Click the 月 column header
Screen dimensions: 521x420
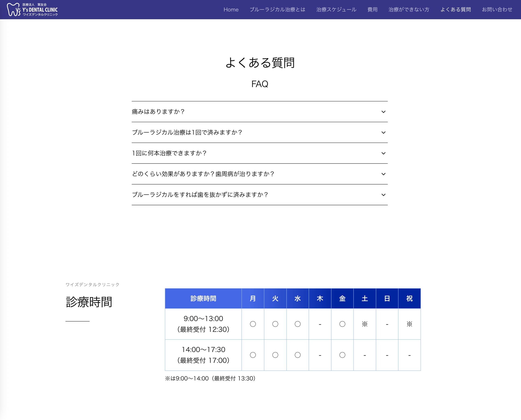[253, 299]
